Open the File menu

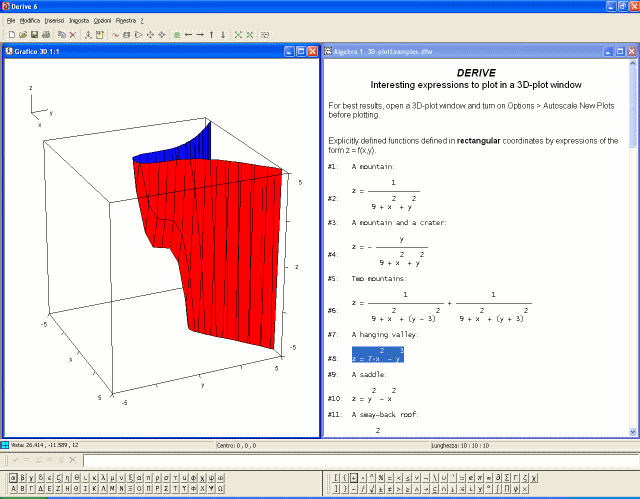[x=11, y=20]
